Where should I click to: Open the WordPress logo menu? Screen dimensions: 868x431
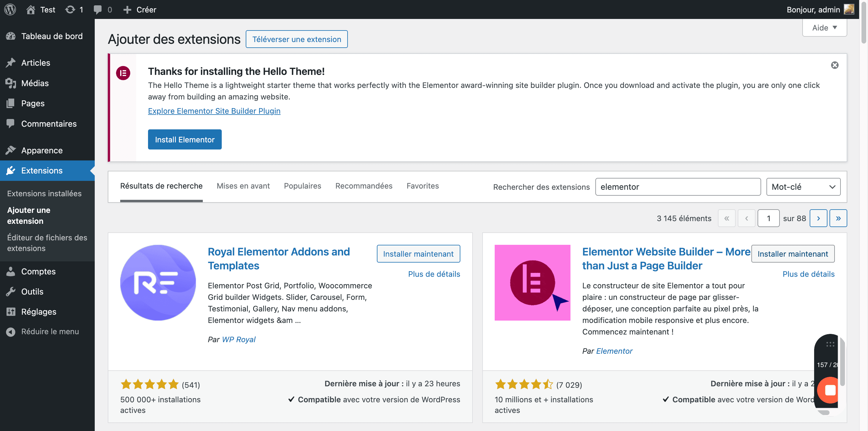(10, 9)
